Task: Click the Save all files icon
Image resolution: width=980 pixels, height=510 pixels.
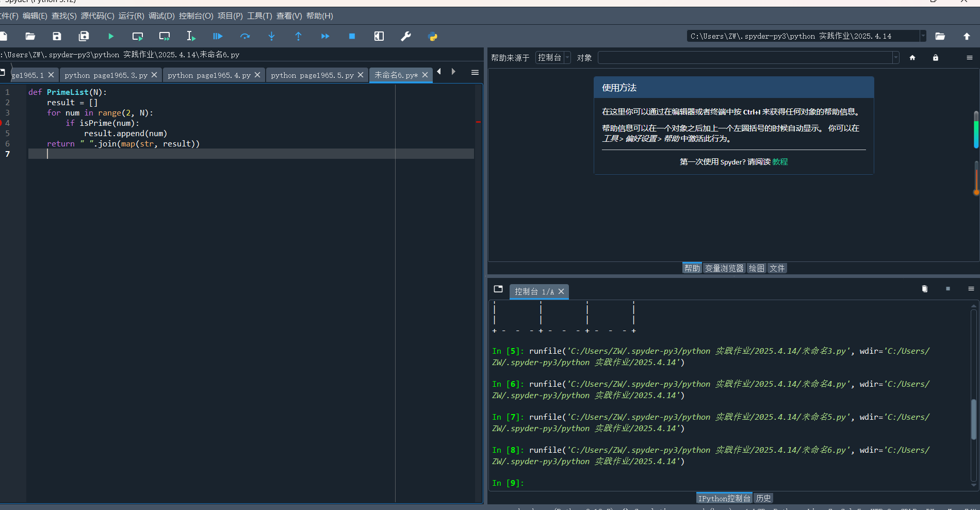Action: pos(84,36)
